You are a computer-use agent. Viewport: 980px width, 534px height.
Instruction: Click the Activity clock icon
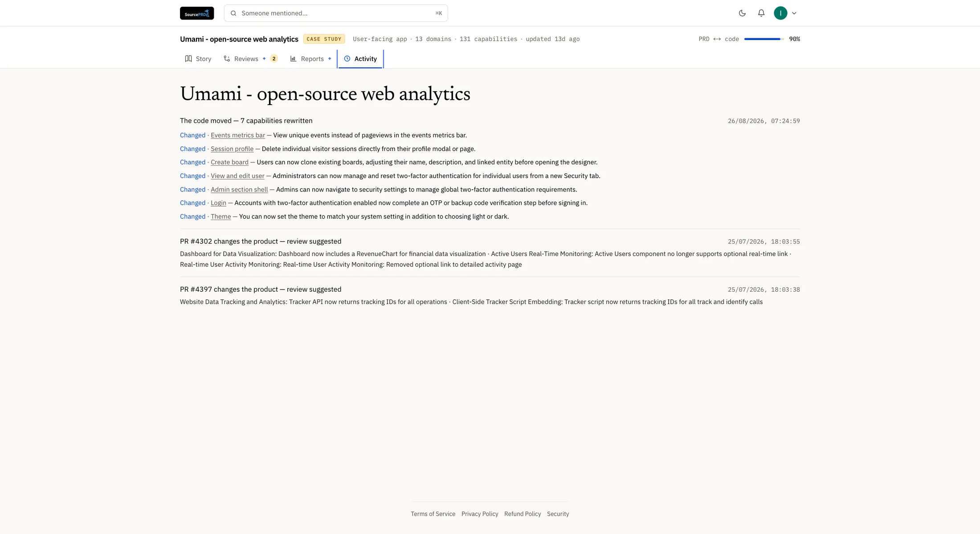347,59
